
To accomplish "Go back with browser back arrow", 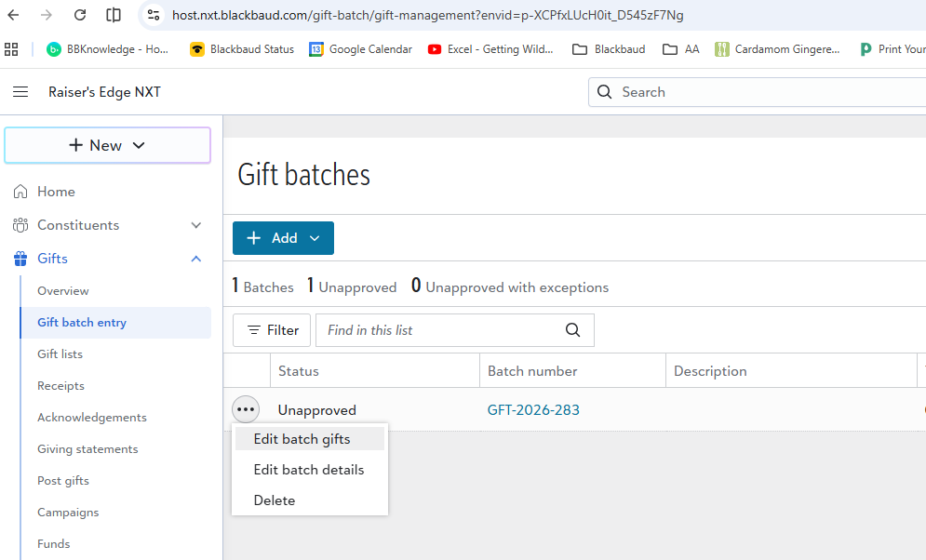I will coord(13,15).
